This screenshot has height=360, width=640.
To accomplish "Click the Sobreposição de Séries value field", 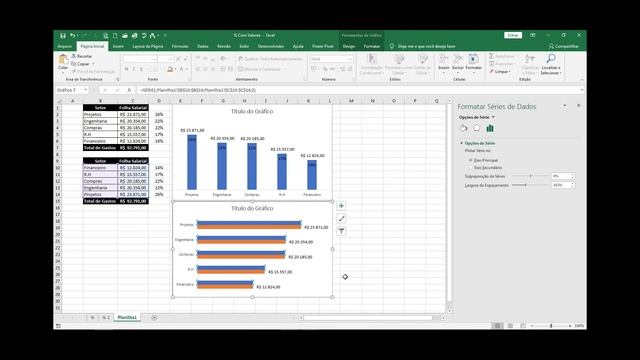I will tap(561, 176).
